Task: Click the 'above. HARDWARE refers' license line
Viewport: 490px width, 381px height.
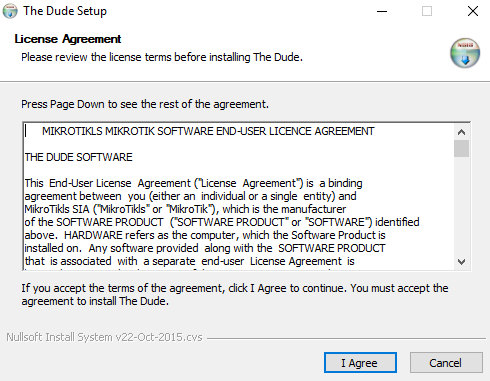Action: point(205,235)
